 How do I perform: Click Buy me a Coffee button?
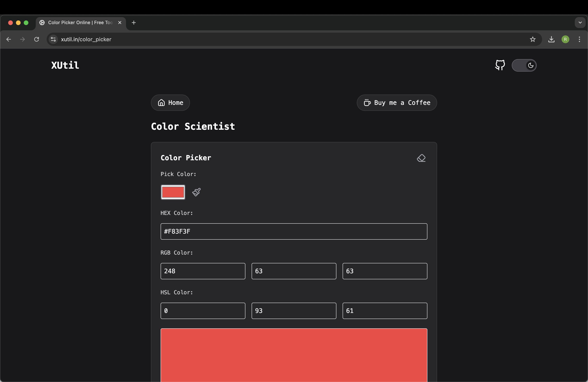point(397,103)
